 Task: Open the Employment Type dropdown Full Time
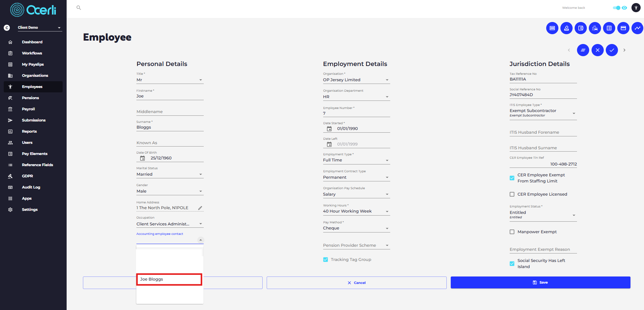356,160
